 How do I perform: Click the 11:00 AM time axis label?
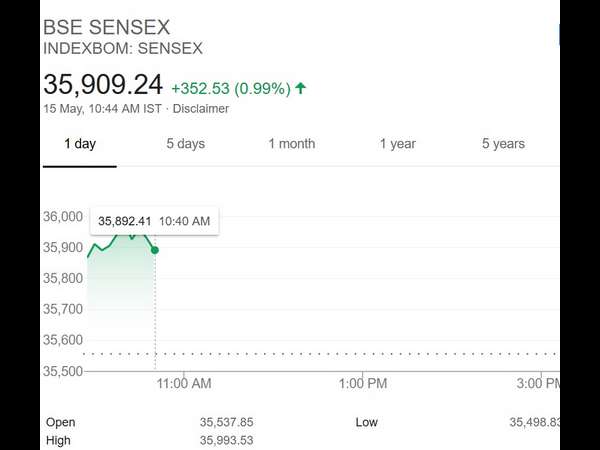click(185, 383)
